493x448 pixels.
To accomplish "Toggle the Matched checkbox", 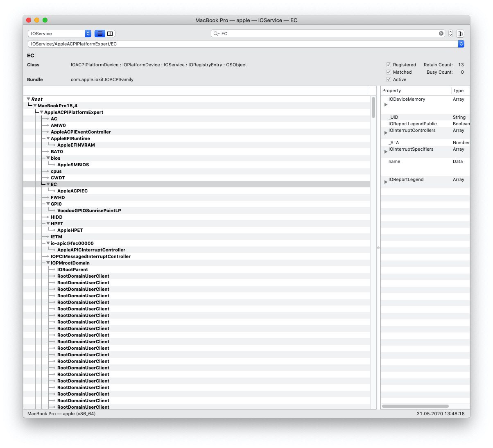I will (389, 72).
